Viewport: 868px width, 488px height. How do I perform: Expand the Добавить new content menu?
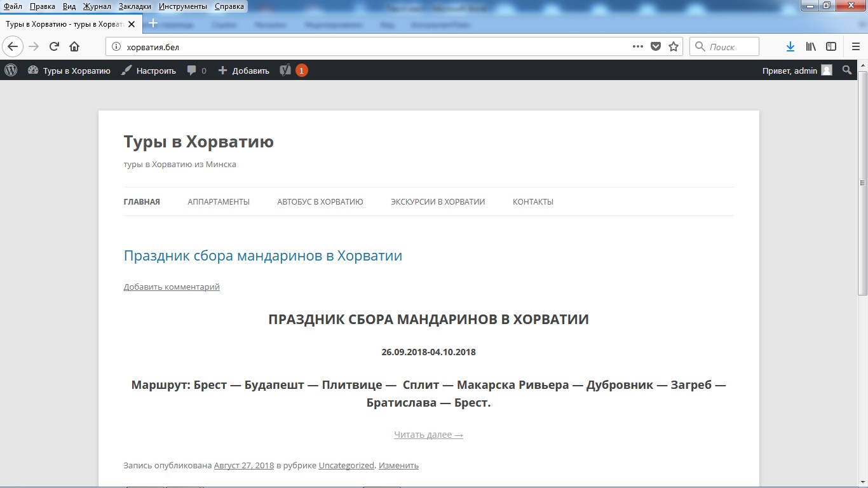244,71
